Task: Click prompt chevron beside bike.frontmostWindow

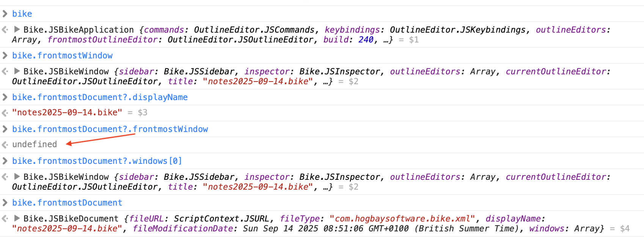Action: click(x=5, y=56)
